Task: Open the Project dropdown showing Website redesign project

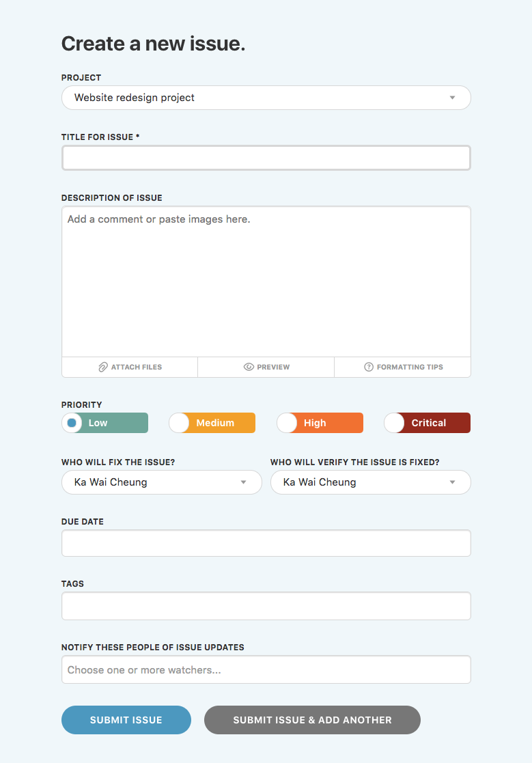Action: point(266,98)
